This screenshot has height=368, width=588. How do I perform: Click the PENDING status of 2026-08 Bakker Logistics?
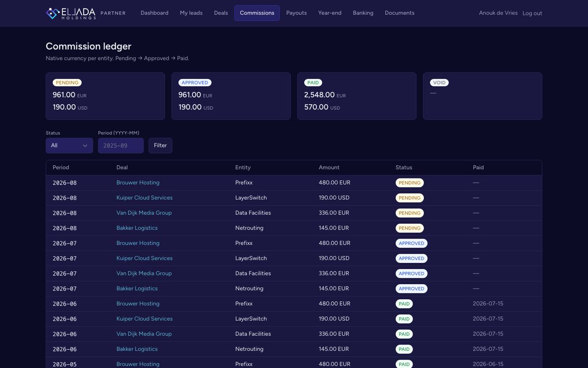(410, 228)
